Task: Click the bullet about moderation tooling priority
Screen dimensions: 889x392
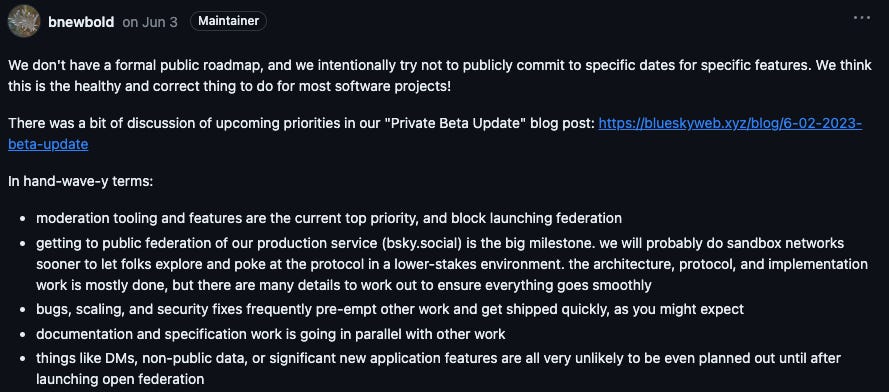Action: (x=329, y=218)
